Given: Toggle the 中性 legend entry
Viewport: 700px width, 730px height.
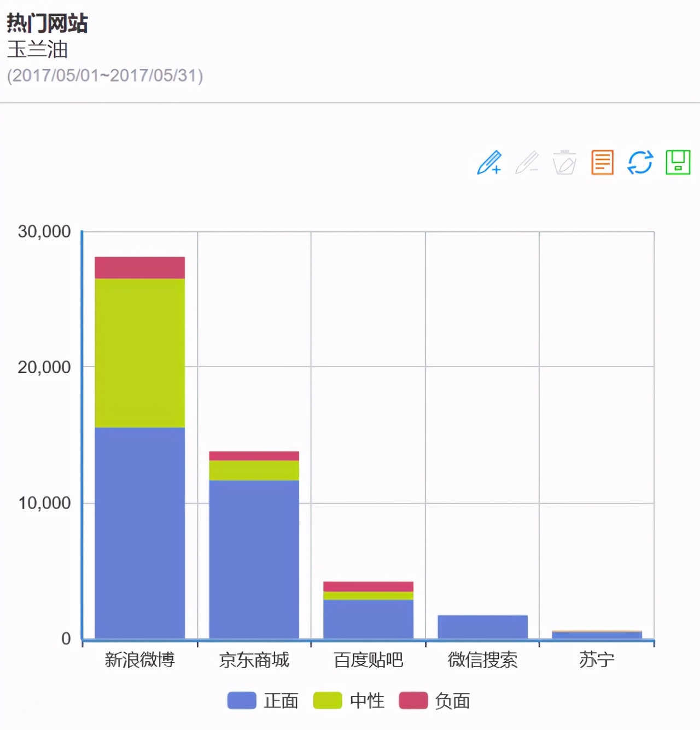Looking at the screenshot, I should [x=367, y=700].
